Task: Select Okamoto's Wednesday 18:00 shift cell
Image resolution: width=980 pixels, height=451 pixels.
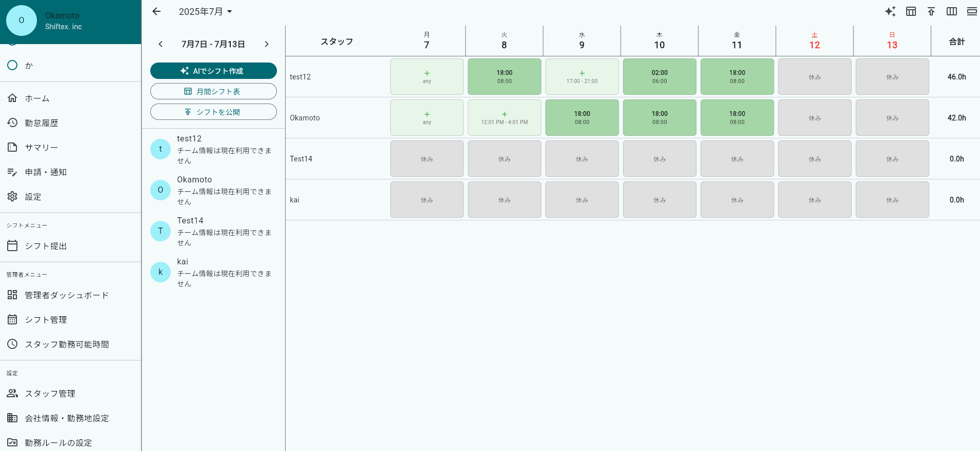Action: click(x=582, y=117)
